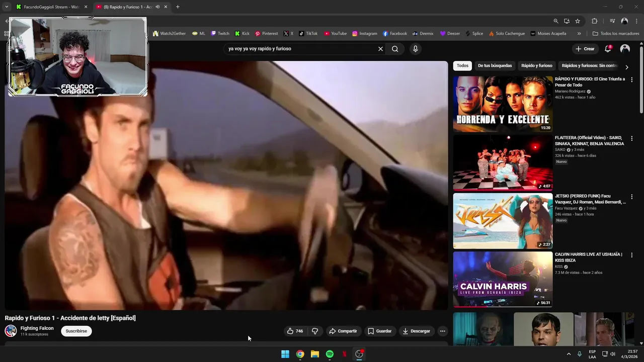Open options menu for FLAITEERA video
This screenshot has width=644, height=362.
tap(632, 138)
